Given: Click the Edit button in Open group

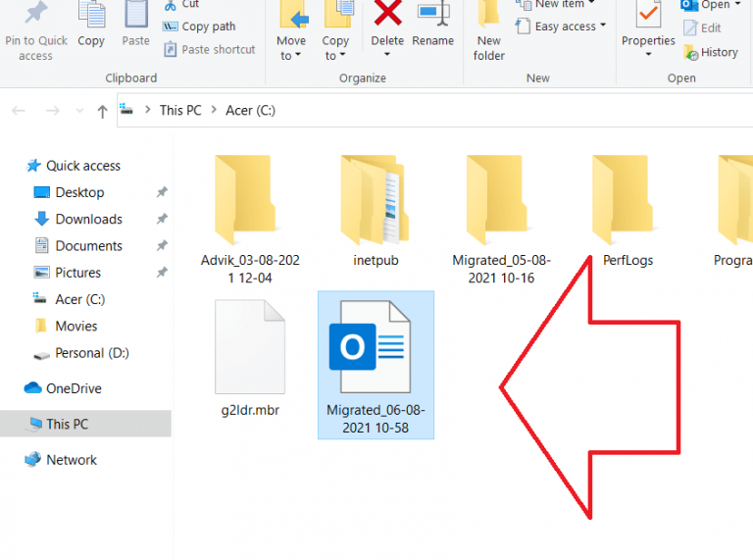Looking at the screenshot, I should pos(702,28).
